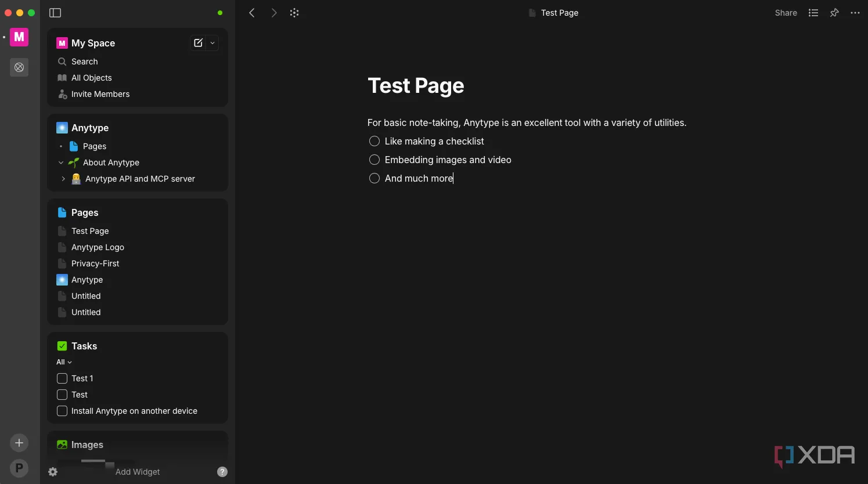Tick 'Install Anytype on another device' checkbox
The width and height of the screenshot is (868, 484).
[x=62, y=411]
